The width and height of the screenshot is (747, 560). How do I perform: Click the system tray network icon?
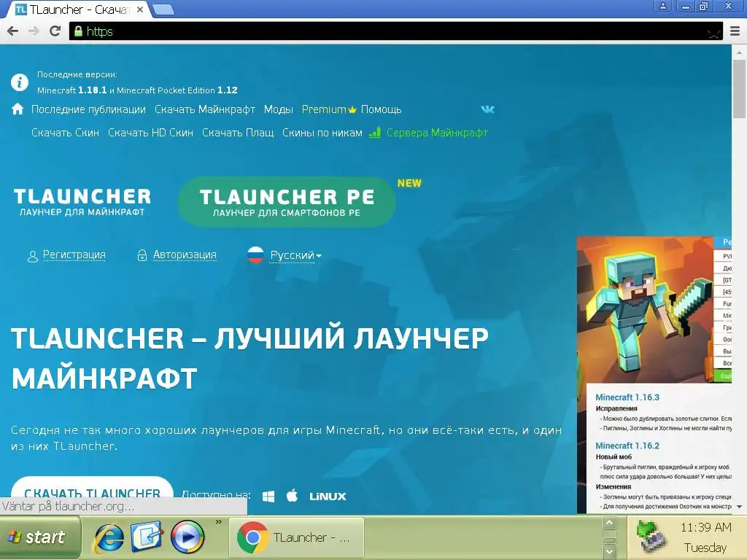650,537
